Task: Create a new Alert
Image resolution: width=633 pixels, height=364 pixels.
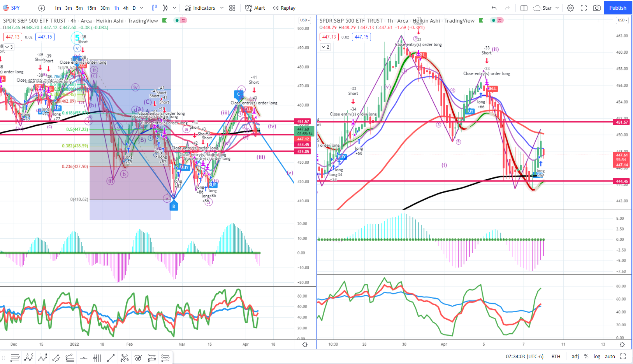Action: click(x=255, y=8)
